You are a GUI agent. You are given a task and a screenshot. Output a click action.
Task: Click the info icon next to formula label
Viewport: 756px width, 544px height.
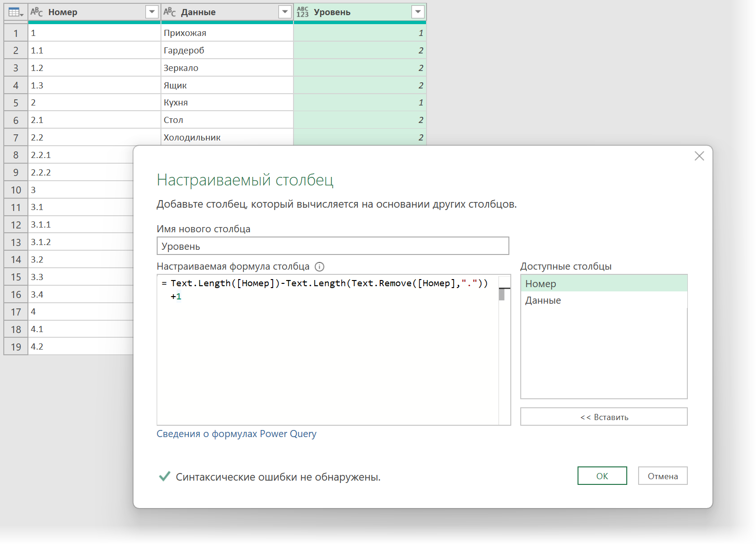tap(320, 267)
